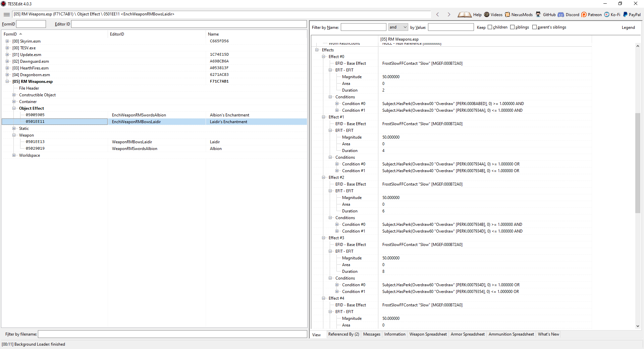Open the hamburger main menu icon
The height and width of the screenshot is (349, 644).
6,14
